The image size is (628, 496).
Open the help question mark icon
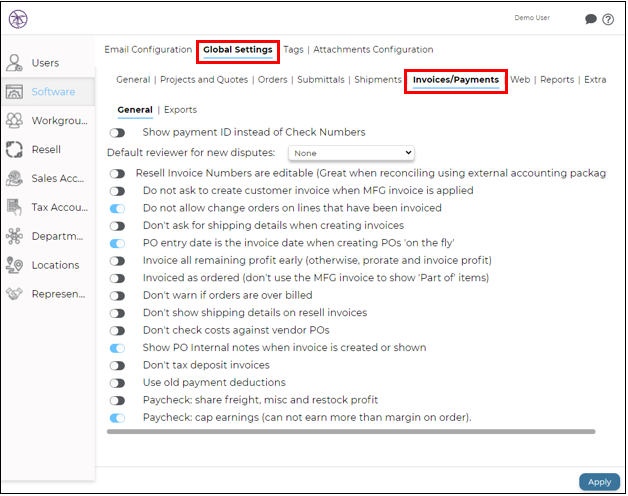click(608, 19)
